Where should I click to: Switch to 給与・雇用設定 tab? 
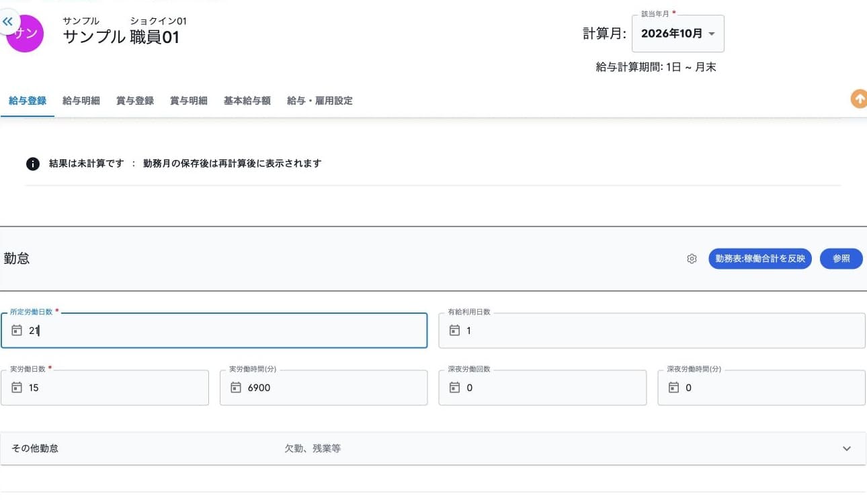click(320, 101)
